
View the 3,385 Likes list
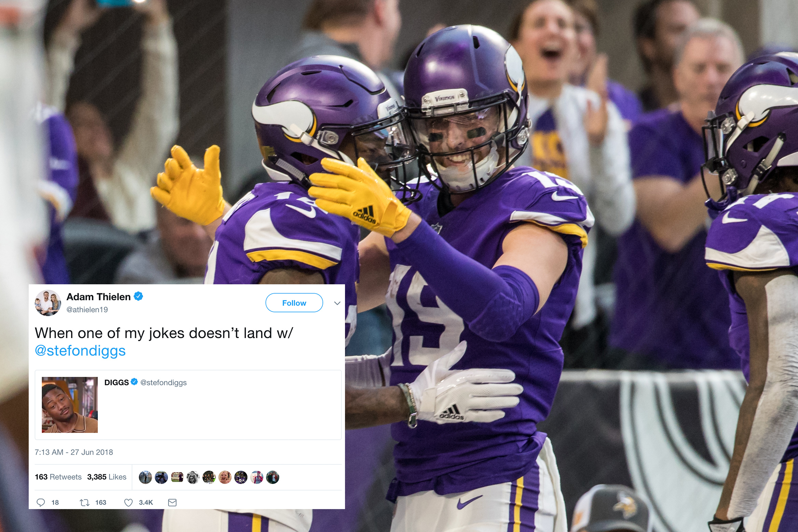tap(107, 477)
